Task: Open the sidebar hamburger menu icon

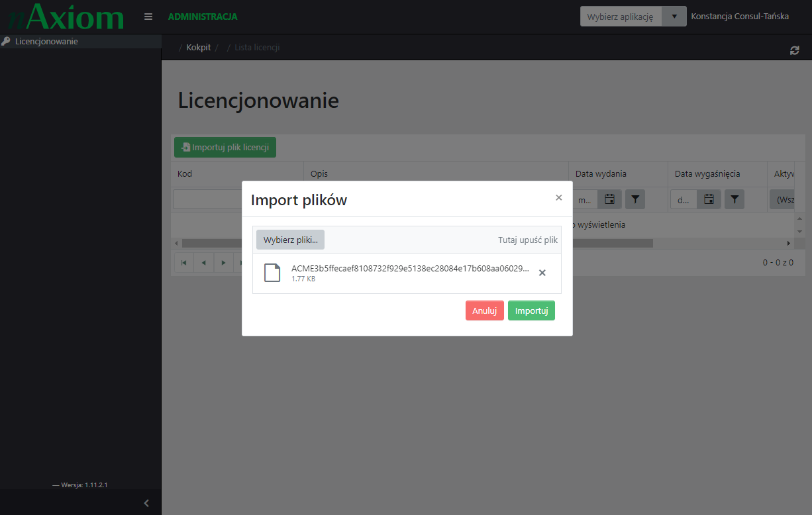Action: click(x=148, y=17)
